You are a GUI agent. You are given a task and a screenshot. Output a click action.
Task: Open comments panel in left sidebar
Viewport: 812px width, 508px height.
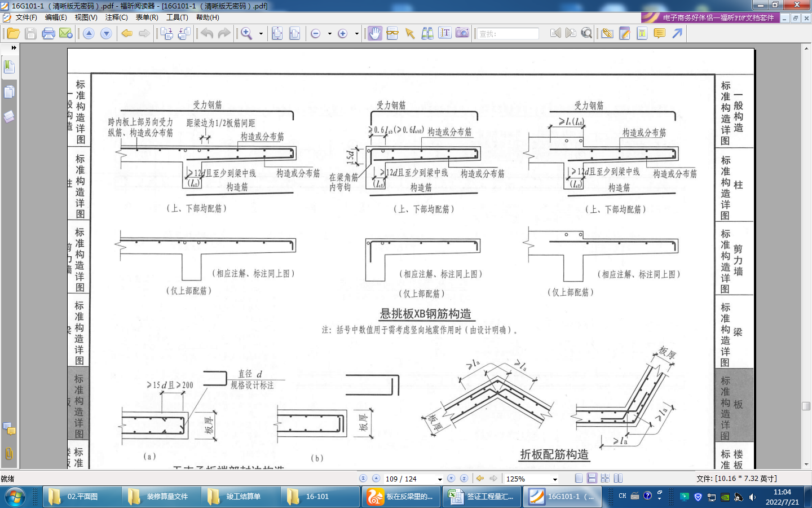coord(9,429)
